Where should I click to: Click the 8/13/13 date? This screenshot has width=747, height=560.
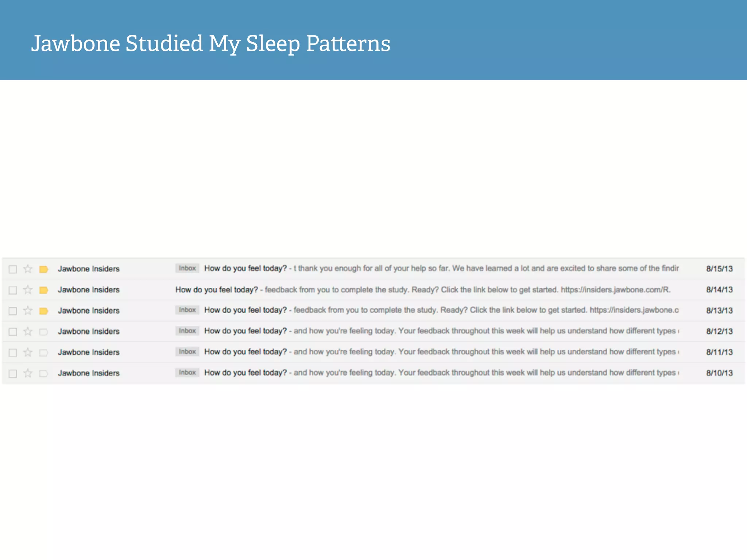click(719, 311)
